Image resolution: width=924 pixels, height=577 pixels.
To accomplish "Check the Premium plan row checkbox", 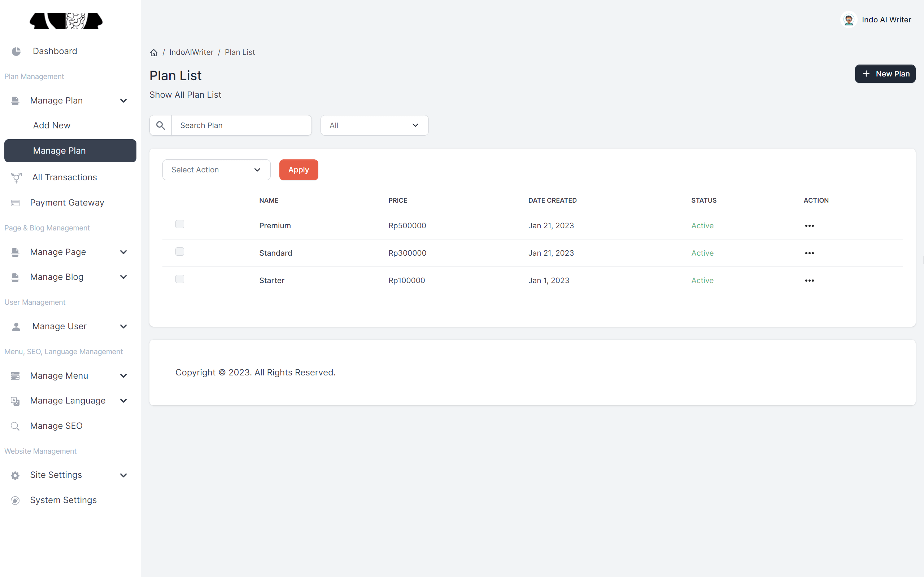I will point(179,224).
